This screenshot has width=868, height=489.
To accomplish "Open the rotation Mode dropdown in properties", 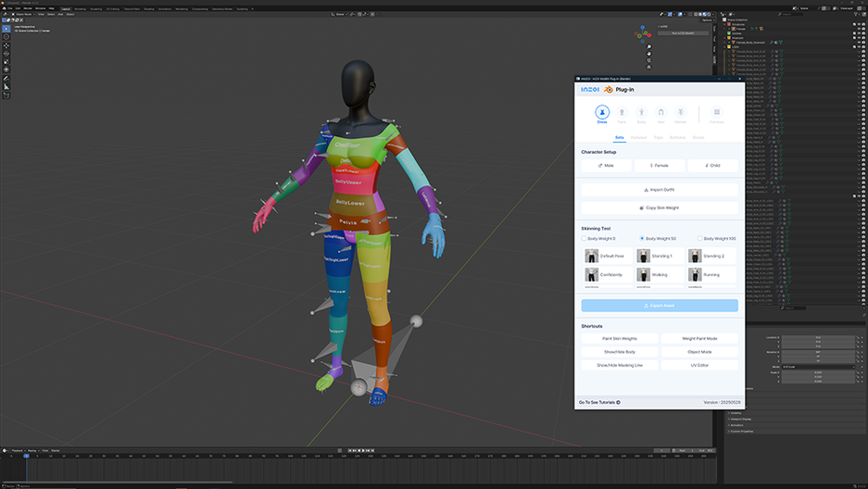I will pos(817,367).
